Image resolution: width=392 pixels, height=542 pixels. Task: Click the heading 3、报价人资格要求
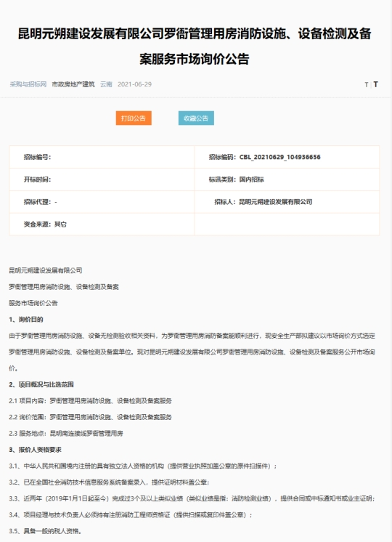click(36, 450)
